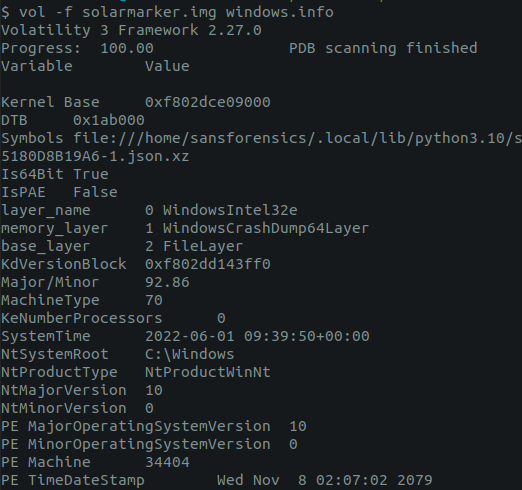Click the IsPAE False line
522x490 pixels.
[59, 192]
